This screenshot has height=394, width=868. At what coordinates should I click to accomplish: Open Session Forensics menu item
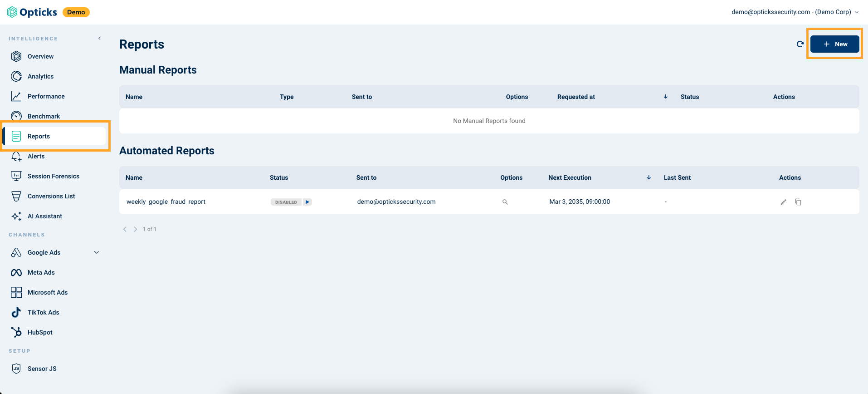coord(54,176)
